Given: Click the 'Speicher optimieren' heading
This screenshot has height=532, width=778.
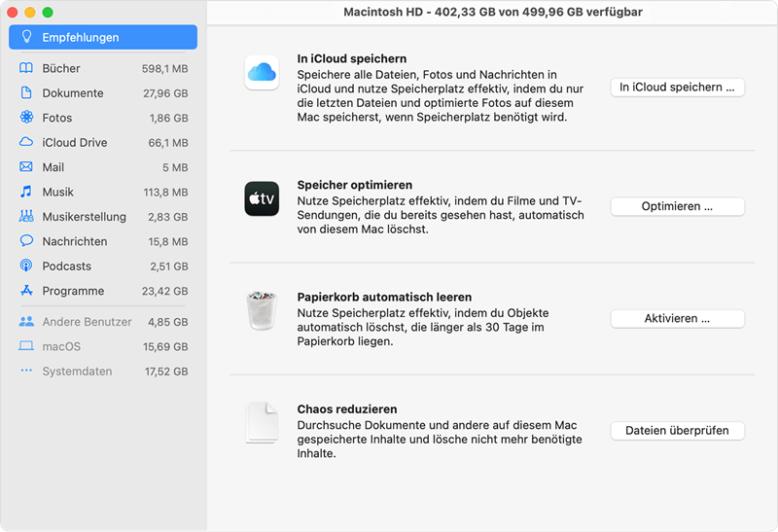Looking at the screenshot, I should pyautogui.click(x=355, y=185).
